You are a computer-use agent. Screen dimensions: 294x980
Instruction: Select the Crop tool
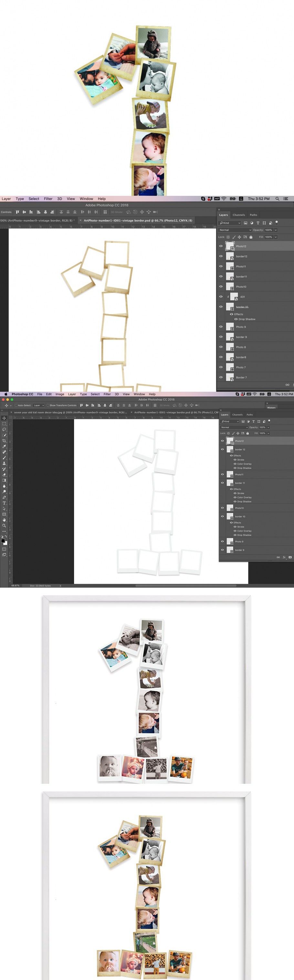tap(4, 441)
